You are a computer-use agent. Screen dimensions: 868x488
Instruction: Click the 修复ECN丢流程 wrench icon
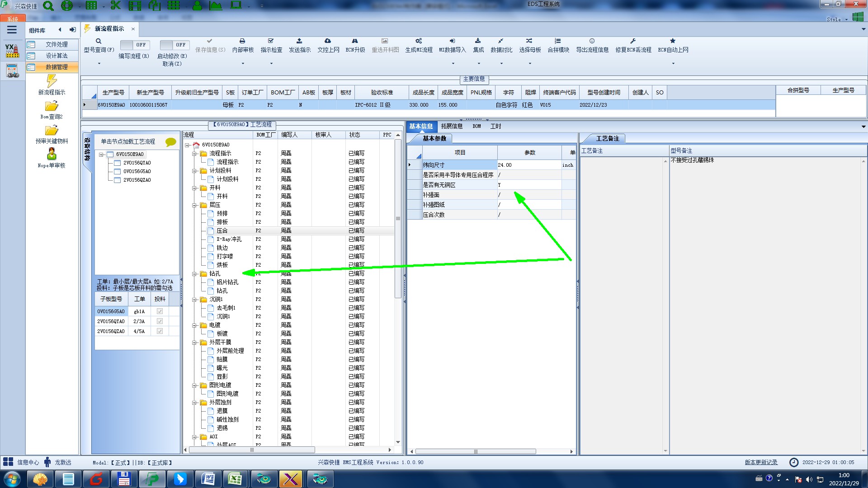click(x=633, y=41)
